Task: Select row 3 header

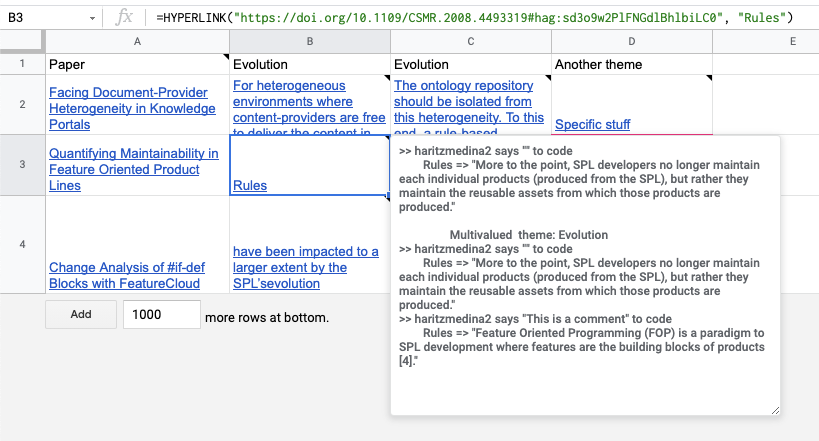Action: coord(22,165)
